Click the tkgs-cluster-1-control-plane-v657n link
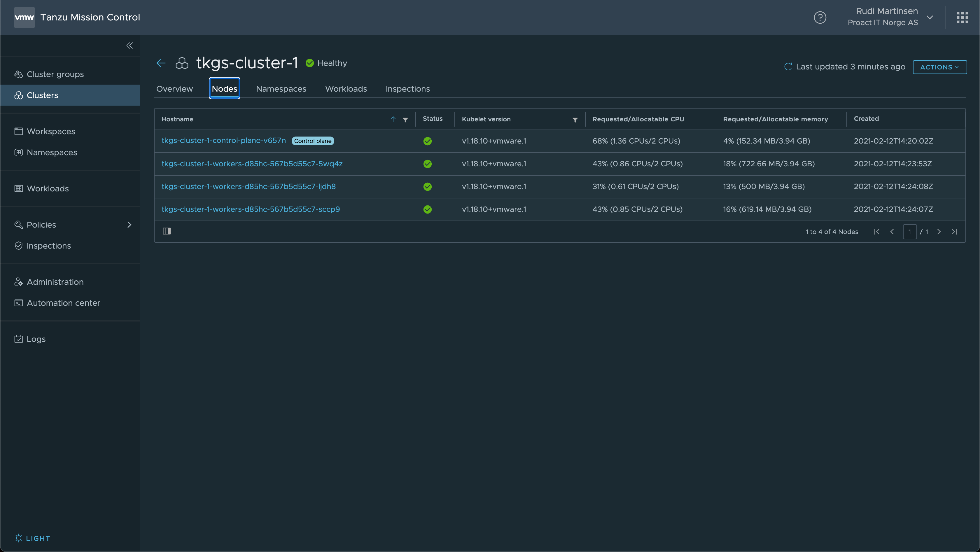This screenshot has width=980, height=552. (223, 140)
